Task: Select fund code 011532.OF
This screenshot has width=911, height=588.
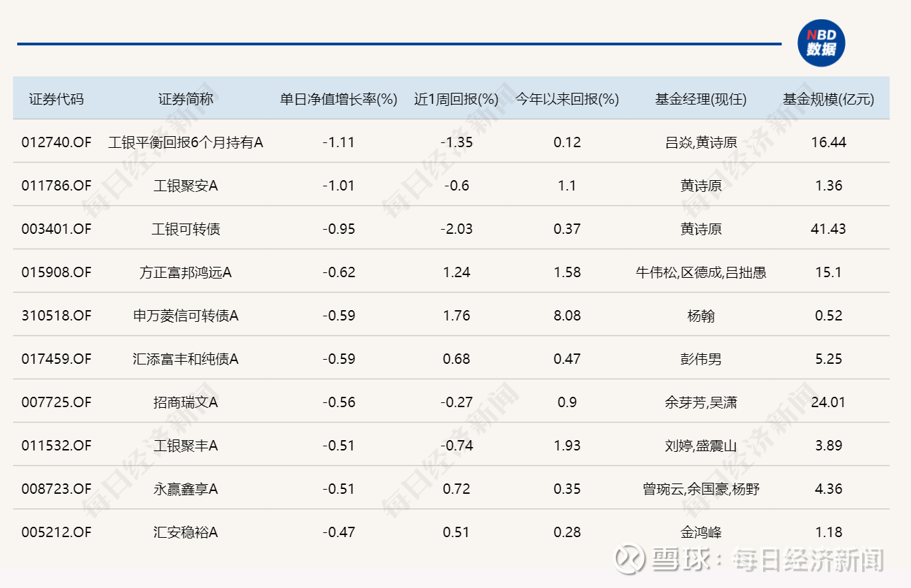Action: click(56, 446)
